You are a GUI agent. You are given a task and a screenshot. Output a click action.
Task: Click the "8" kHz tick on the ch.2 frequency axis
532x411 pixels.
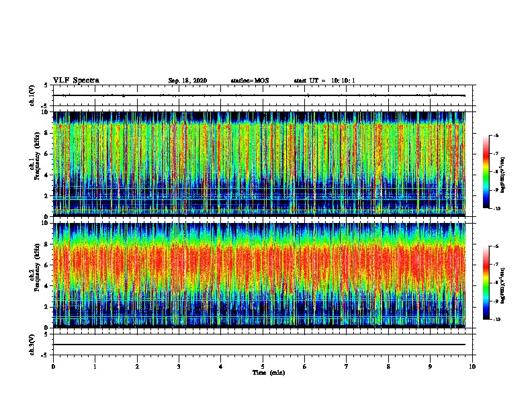[x=47, y=244]
